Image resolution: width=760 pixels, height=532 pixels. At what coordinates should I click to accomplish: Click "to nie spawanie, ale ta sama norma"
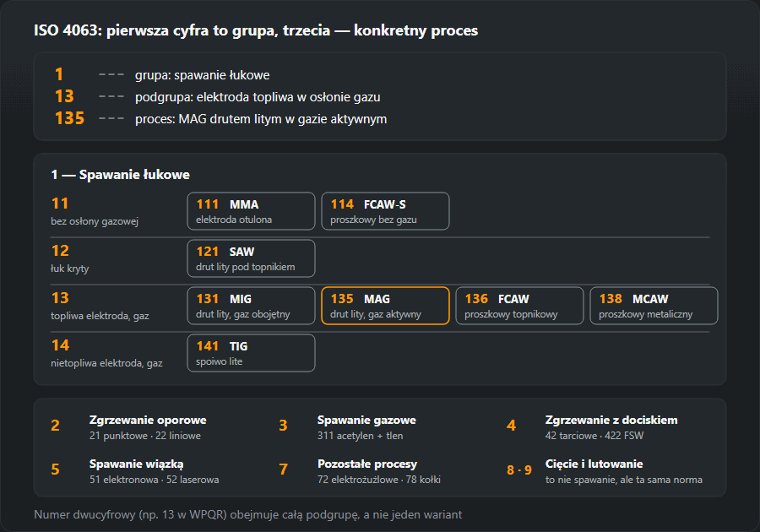pos(624,480)
